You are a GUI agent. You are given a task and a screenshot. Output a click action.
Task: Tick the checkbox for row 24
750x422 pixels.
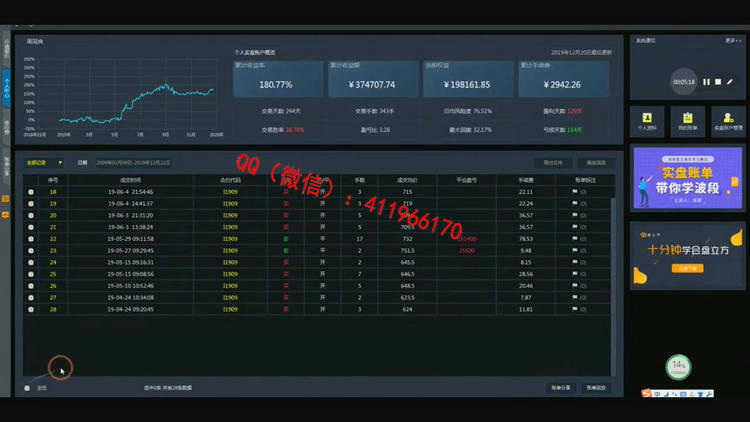point(31,262)
